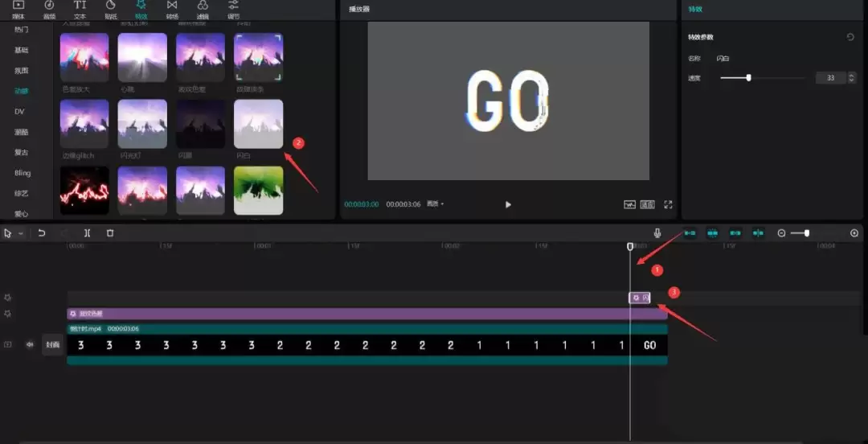The height and width of the screenshot is (444, 868).
Task: Click the 封面 cover button
Action: [x=52, y=344]
